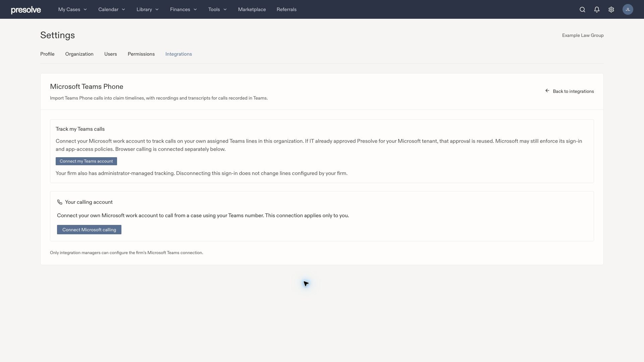Expand the Finances dropdown
This screenshot has height=362, width=644.
[183, 9]
